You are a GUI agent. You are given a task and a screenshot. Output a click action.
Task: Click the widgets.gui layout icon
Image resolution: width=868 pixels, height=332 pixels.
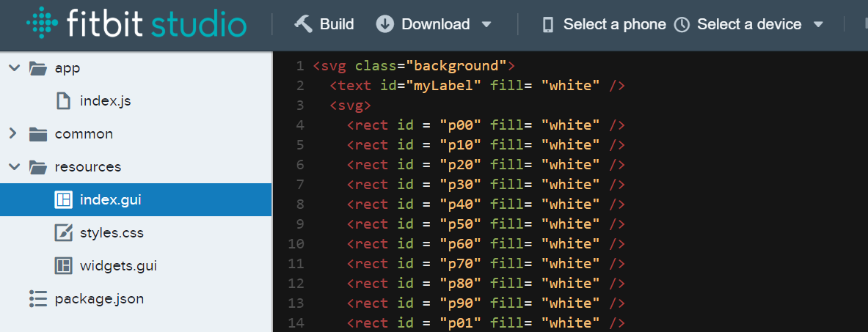click(64, 265)
